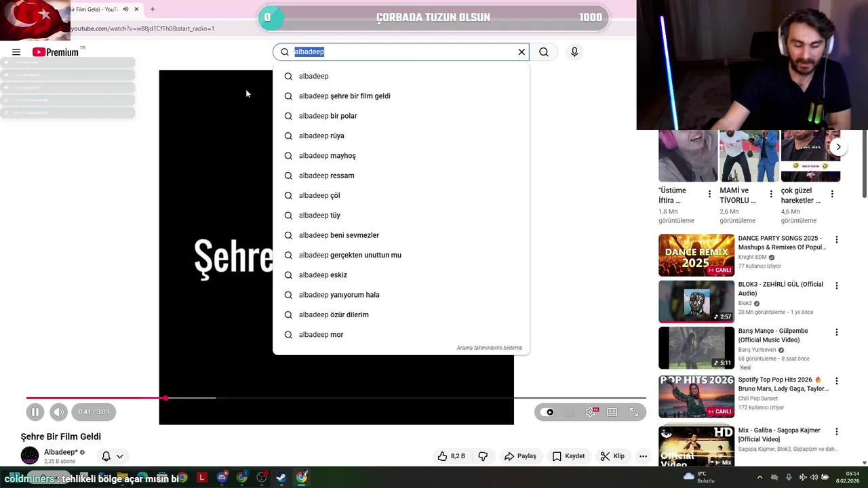The image size is (868, 488).
Task: Open Steam from the taskbar
Action: click(x=281, y=478)
